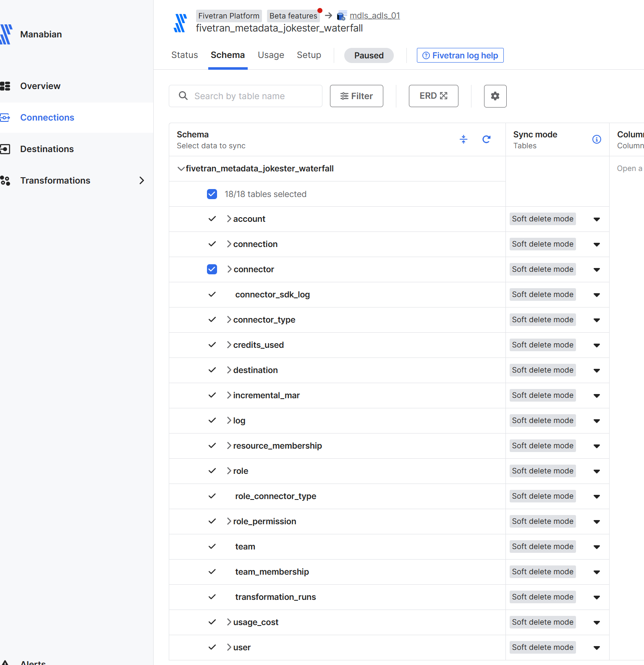Open schema settings with the gear icon
The width and height of the screenshot is (644, 665).
(495, 96)
